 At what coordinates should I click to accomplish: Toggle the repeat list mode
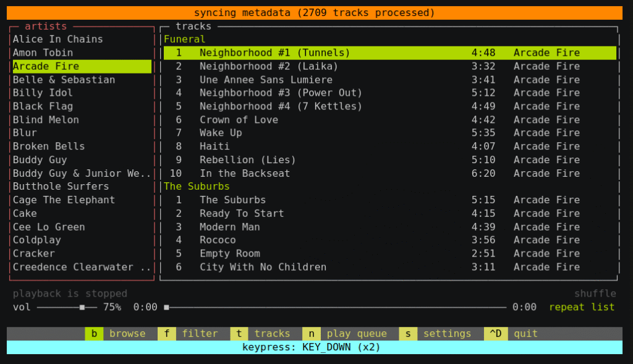click(582, 307)
